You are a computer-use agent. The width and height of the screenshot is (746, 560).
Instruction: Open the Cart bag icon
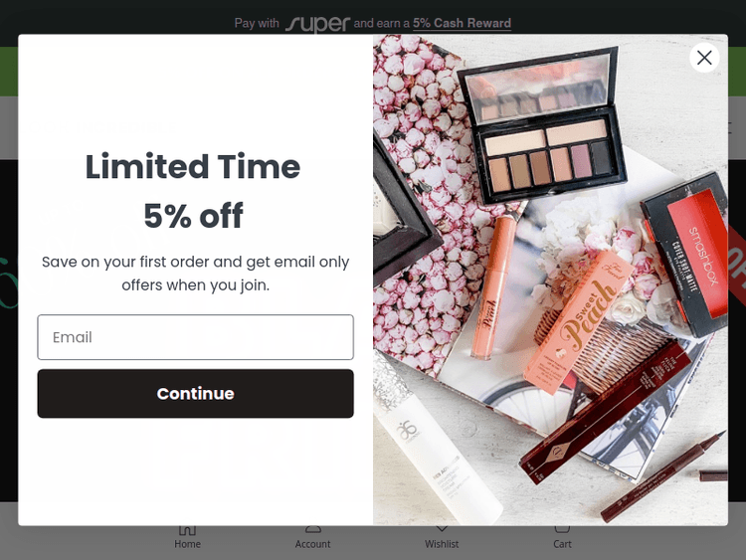pyautogui.click(x=562, y=528)
